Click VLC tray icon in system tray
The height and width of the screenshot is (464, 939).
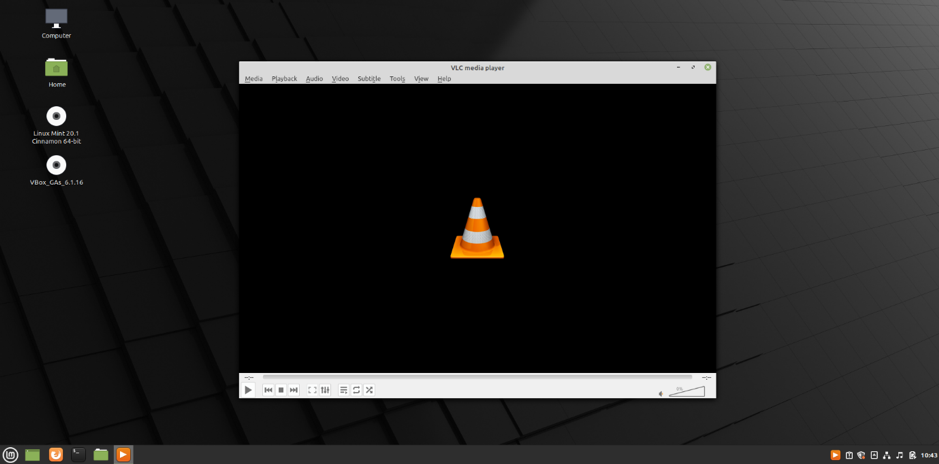[x=835, y=455]
